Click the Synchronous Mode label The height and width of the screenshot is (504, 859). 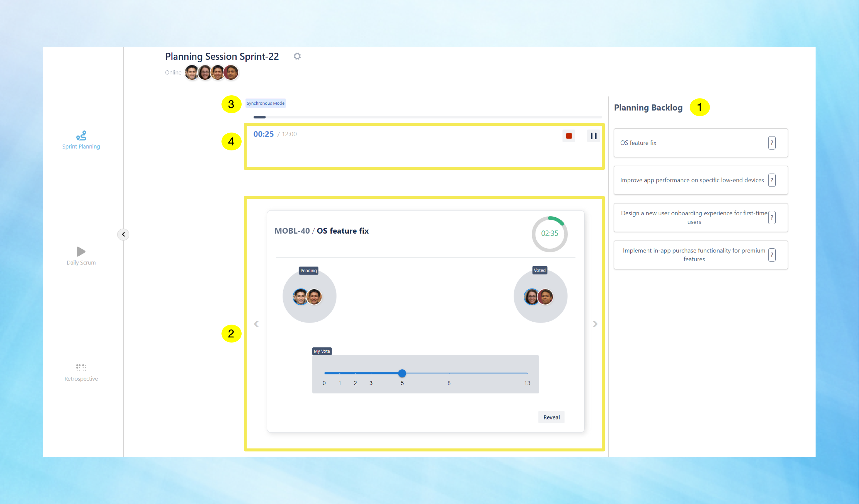[x=266, y=103]
